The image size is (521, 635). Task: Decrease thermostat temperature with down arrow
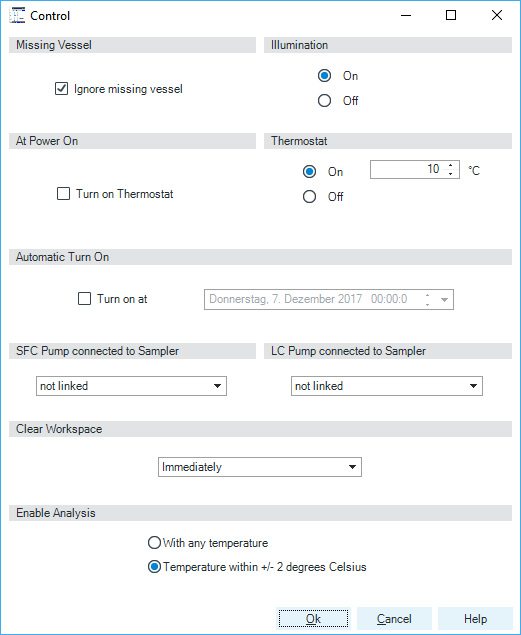pos(451,174)
